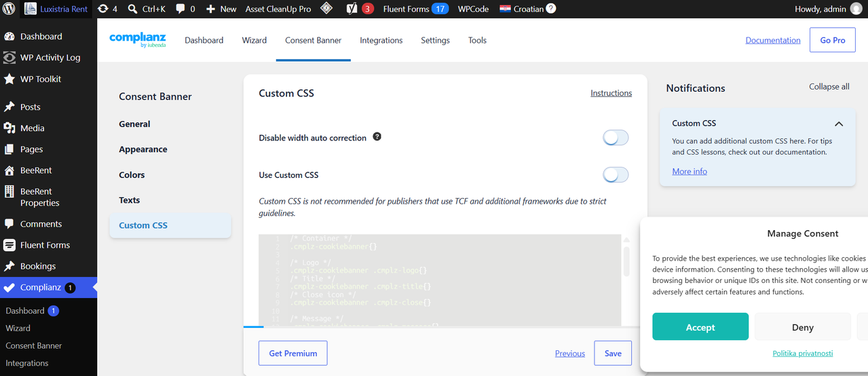868x376 pixels.
Task: Open WP Activity Log menu
Action: (48, 58)
